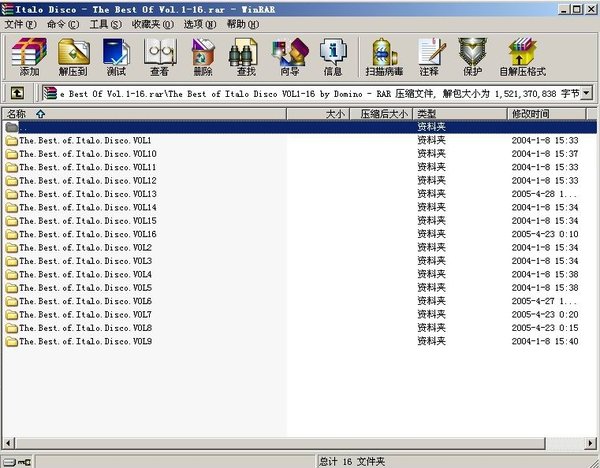Click the 注释 (Comment) toolbar icon
This screenshot has width=600, height=468.
pyautogui.click(x=430, y=57)
